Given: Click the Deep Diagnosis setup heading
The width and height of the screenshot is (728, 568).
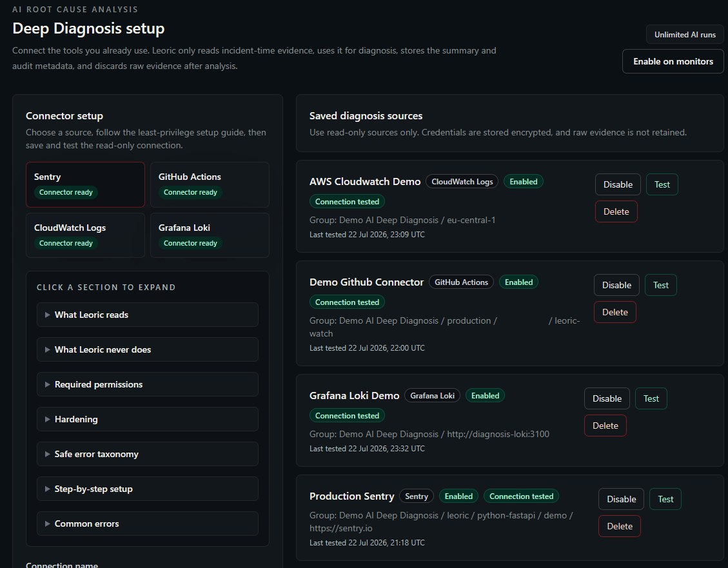Looking at the screenshot, I should click(88, 28).
